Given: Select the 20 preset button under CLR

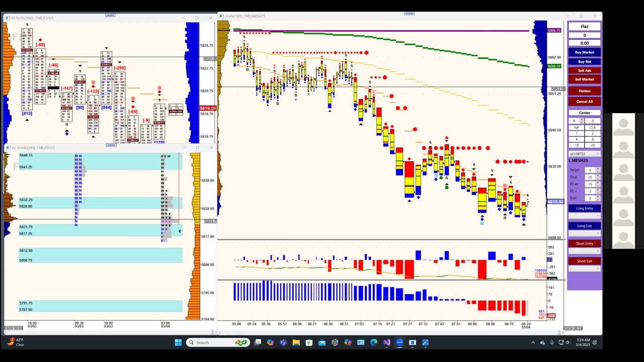Looking at the screenshot, I should [592, 145].
